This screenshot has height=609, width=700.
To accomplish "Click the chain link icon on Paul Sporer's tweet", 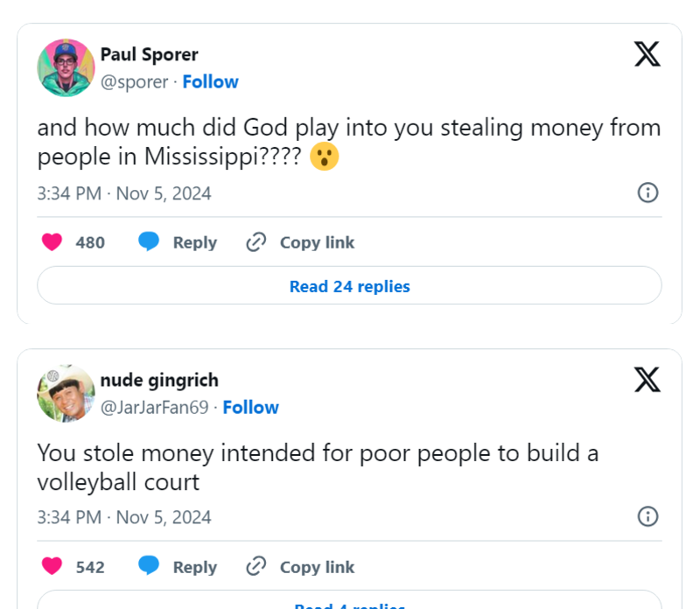I will pyautogui.click(x=256, y=242).
